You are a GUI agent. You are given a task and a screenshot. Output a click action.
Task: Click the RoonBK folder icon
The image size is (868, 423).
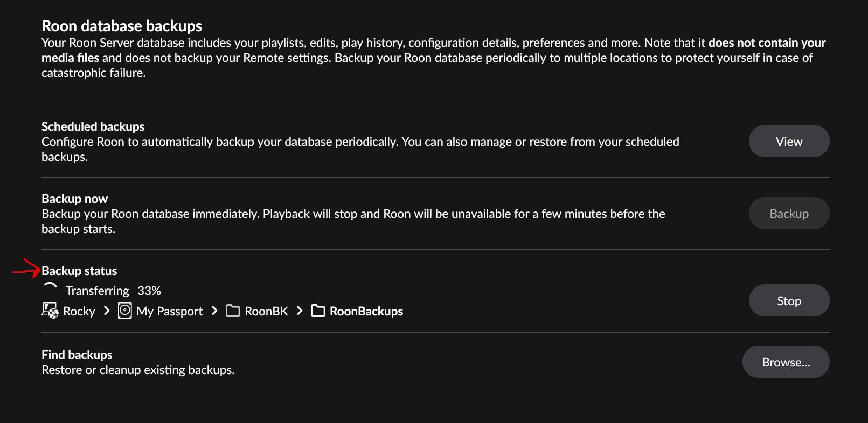pyautogui.click(x=233, y=311)
